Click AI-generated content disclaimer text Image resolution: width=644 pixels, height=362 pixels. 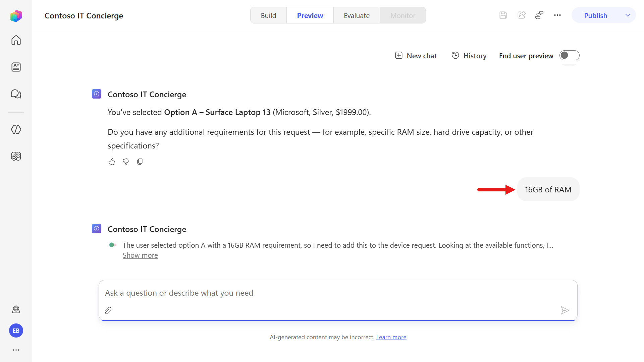(x=322, y=337)
